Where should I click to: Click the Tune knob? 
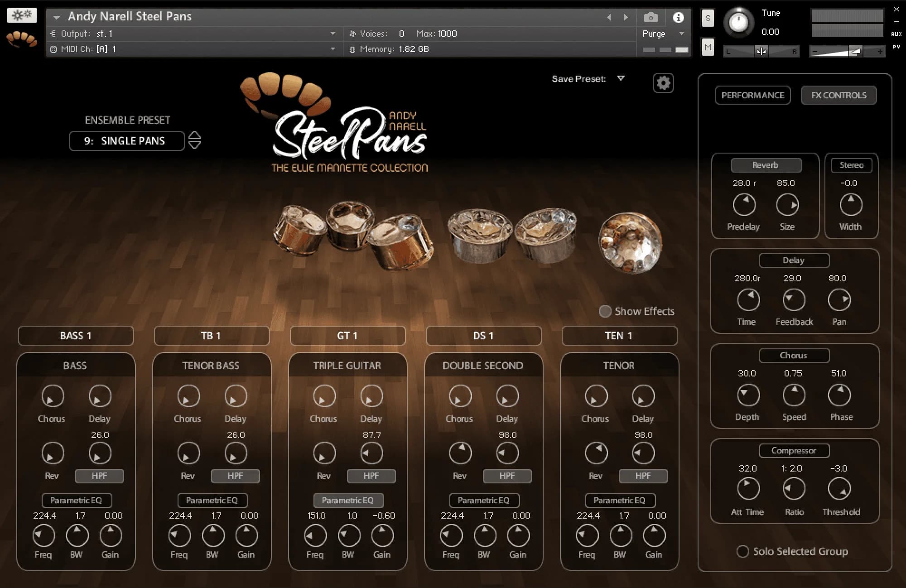[x=738, y=22]
